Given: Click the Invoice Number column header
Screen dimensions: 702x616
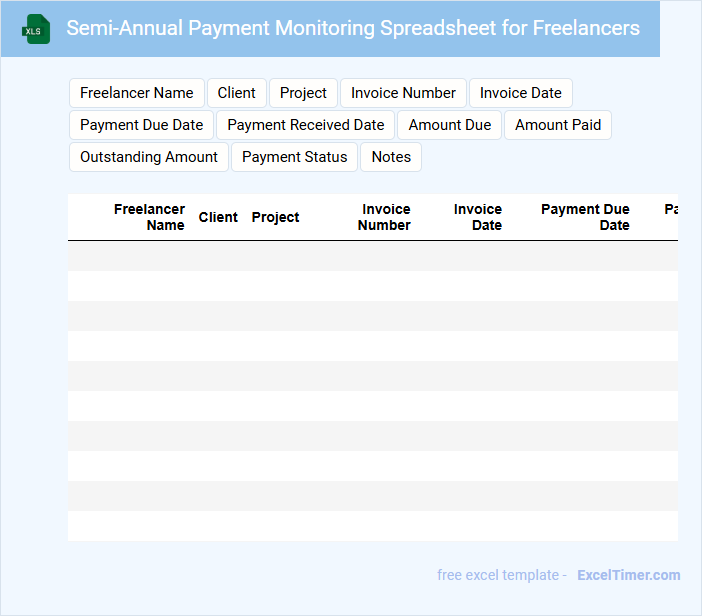Looking at the screenshot, I should click(x=385, y=217).
